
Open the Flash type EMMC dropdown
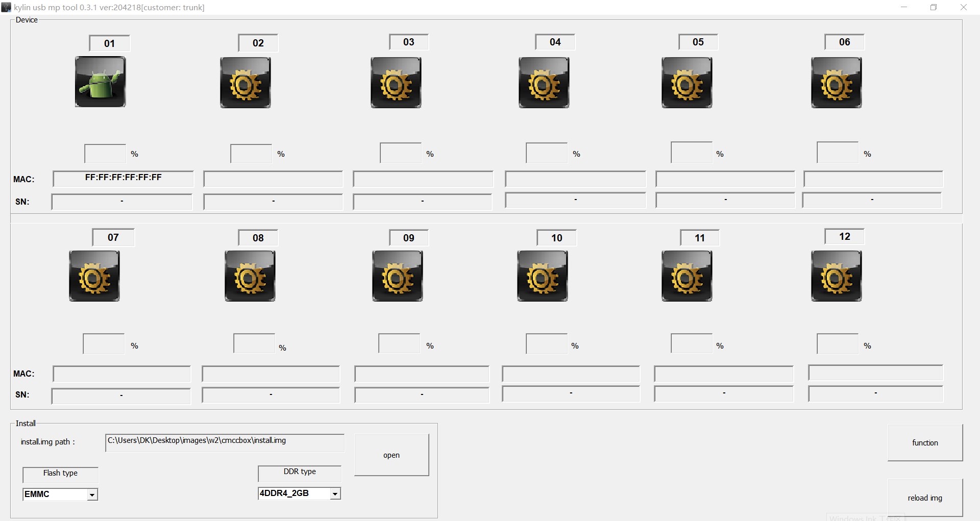(60, 494)
